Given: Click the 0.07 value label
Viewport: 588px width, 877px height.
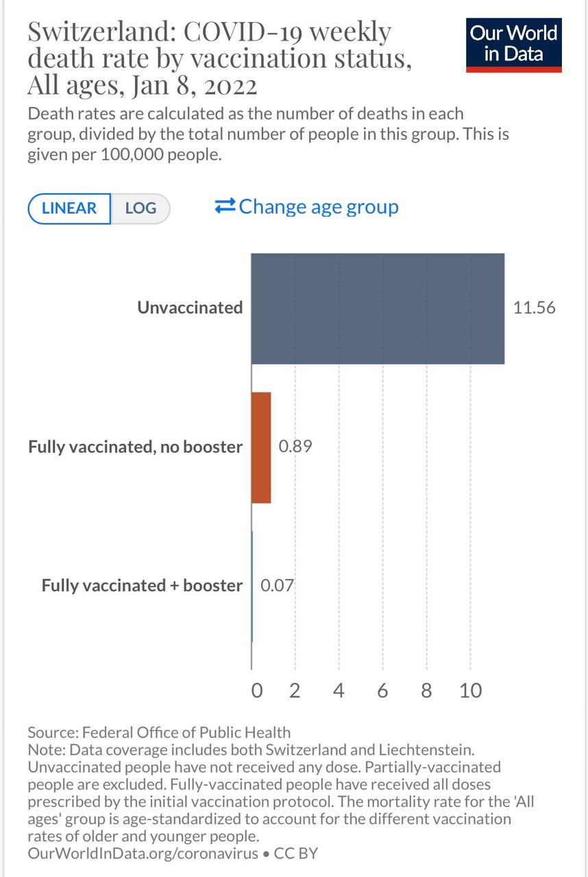Looking at the screenshot, I should tap(277, 586).
